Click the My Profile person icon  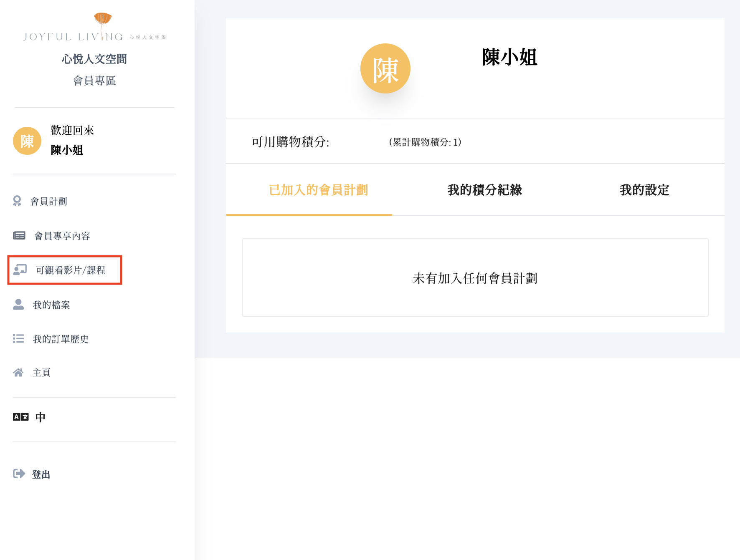[x=18, y=305]
